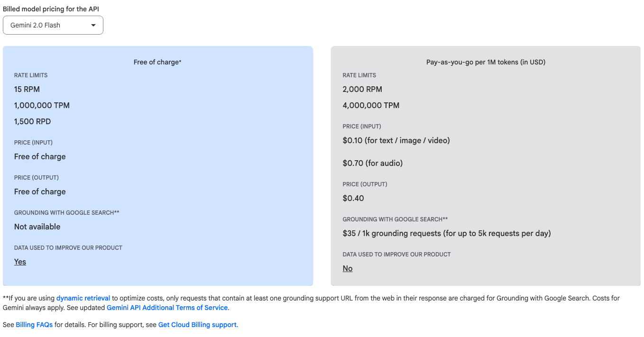
Task: Click the underlined No in the pay-as-you-go tier
Action: click(348, 268)
